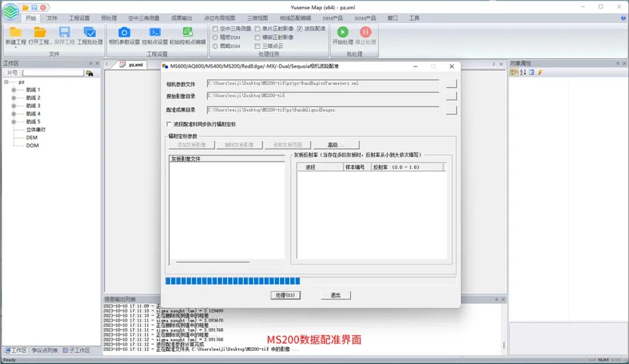Enable 波段配准时同步执行辐射定标 checkbox
The width and height of the screenshot is (629, 364).
pos(169,124)
